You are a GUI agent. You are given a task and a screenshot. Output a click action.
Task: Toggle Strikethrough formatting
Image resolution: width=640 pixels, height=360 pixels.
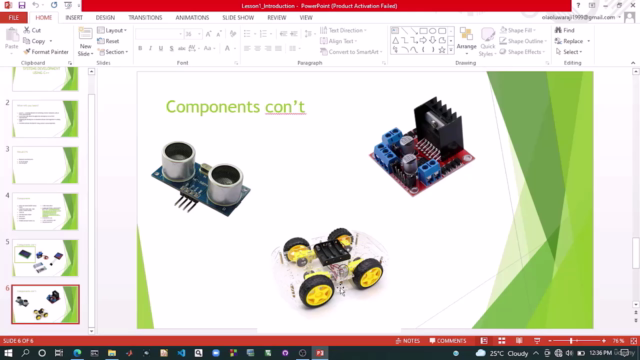(x=182, y=48)
